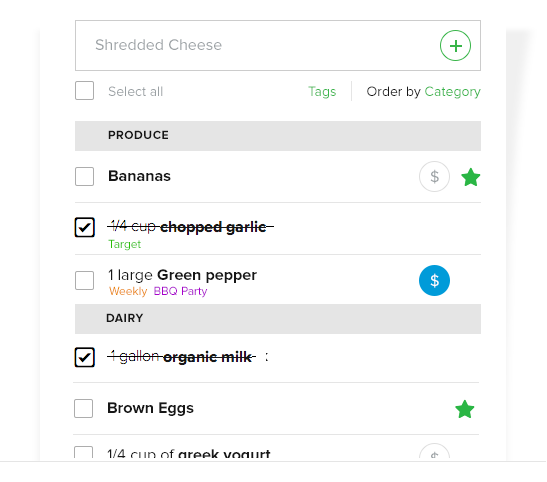Collapse the PRODUCE category header
This screenshot has height=482, width=547.
[278, 136]
